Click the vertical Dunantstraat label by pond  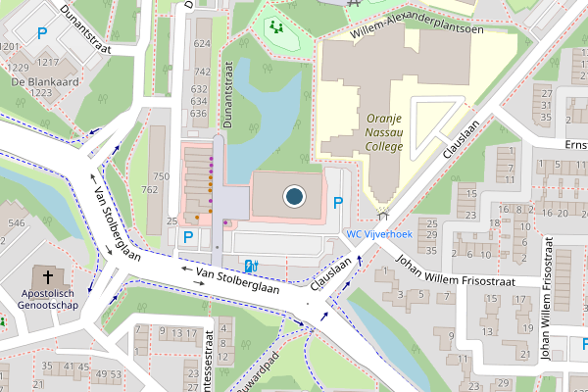[227, 95]
